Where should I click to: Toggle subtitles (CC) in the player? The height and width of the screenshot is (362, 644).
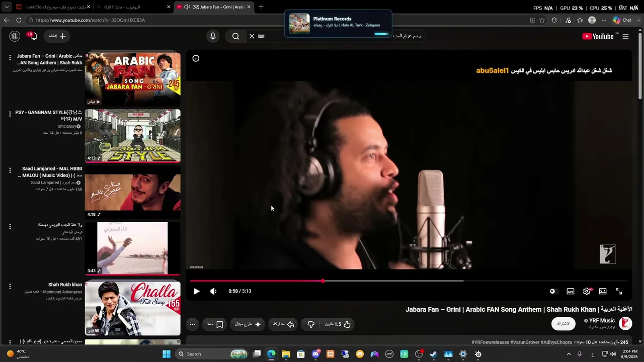click(571, 291)
